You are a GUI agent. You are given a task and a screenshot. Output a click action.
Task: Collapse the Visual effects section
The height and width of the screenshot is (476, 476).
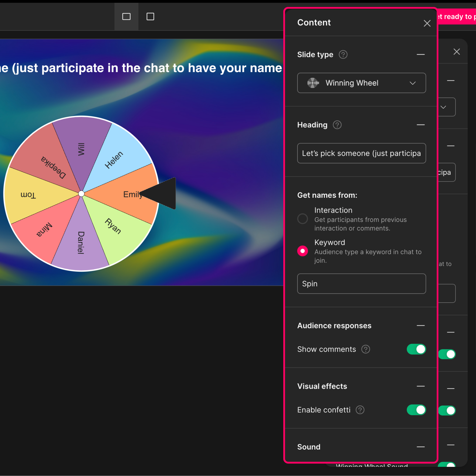(420, 386)
